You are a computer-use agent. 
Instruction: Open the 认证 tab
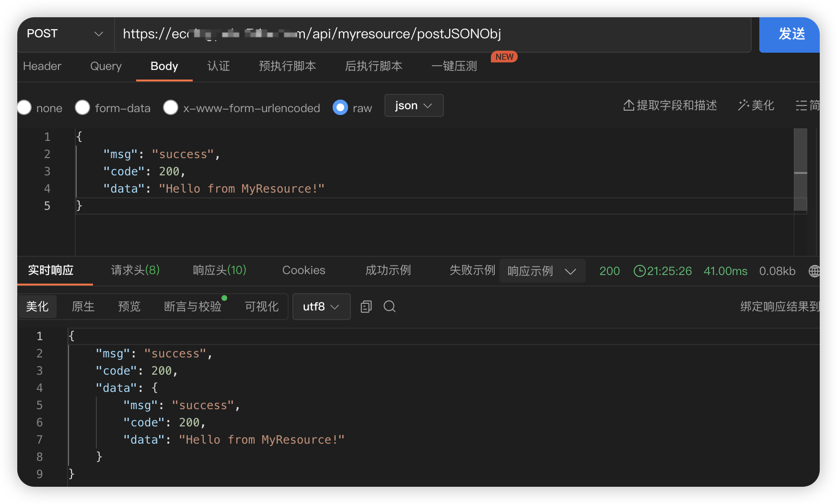coord(219,66)
